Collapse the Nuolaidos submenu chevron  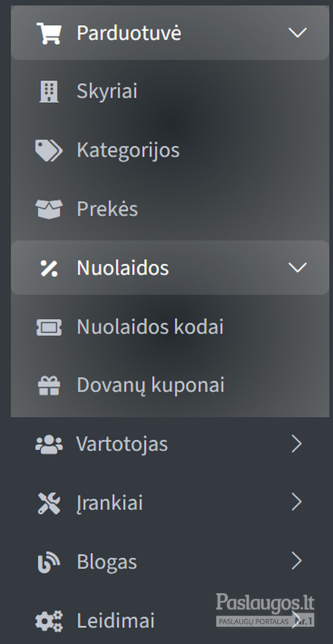[x=298, y=268]
